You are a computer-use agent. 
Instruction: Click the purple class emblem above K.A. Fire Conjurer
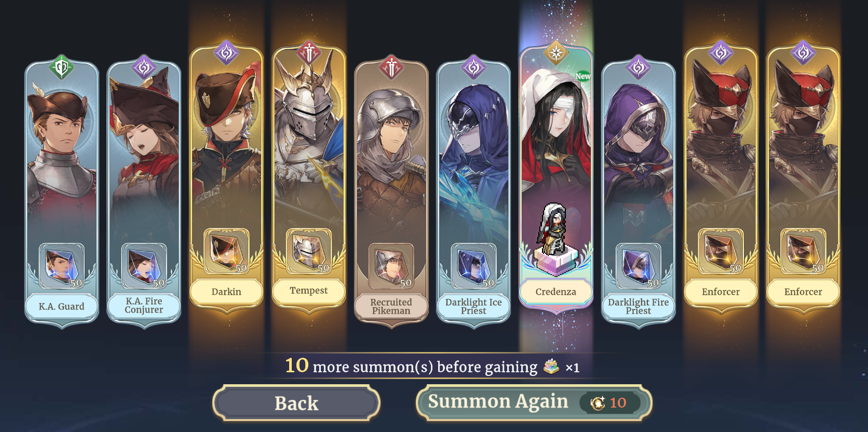[x=144, y=67]
